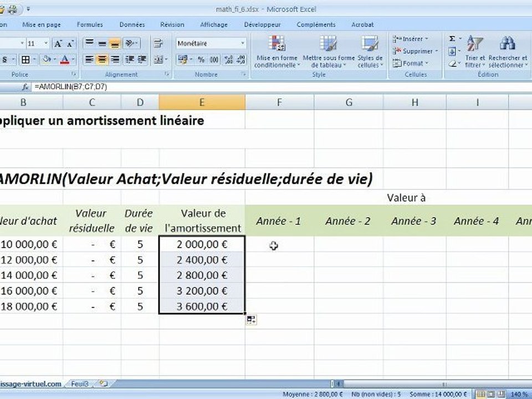The image size is (532, 399).
Task: Open the Mise en page tab
Action: click(x=42, y=25)
